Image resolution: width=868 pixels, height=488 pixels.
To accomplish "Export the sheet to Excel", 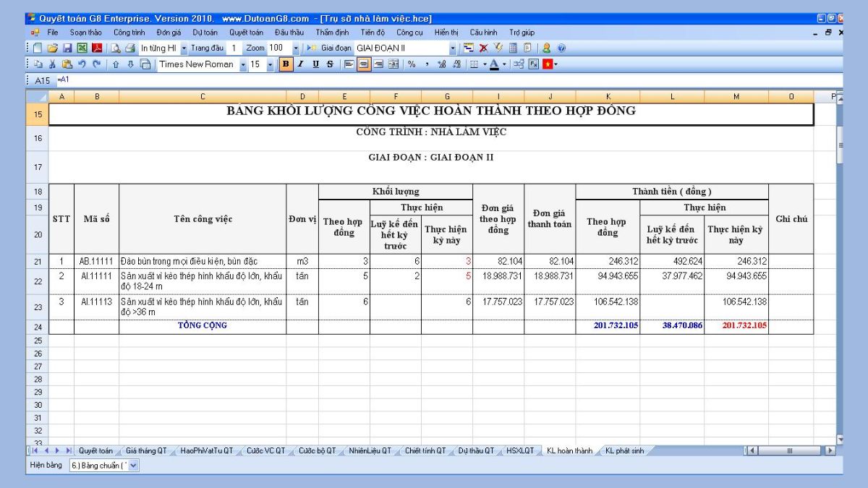I will (x=81, y=48).
